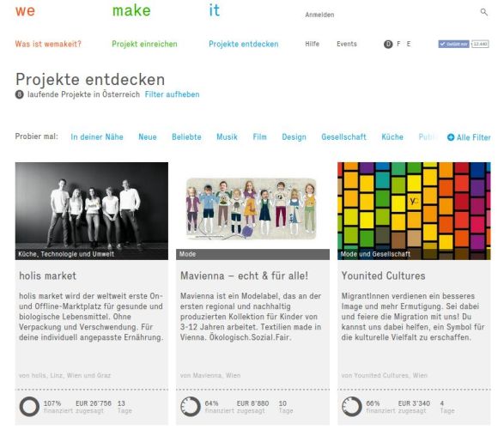Click Mavienna funding progress circle
This screenshot has width=504, height=430.
point(191,407)
